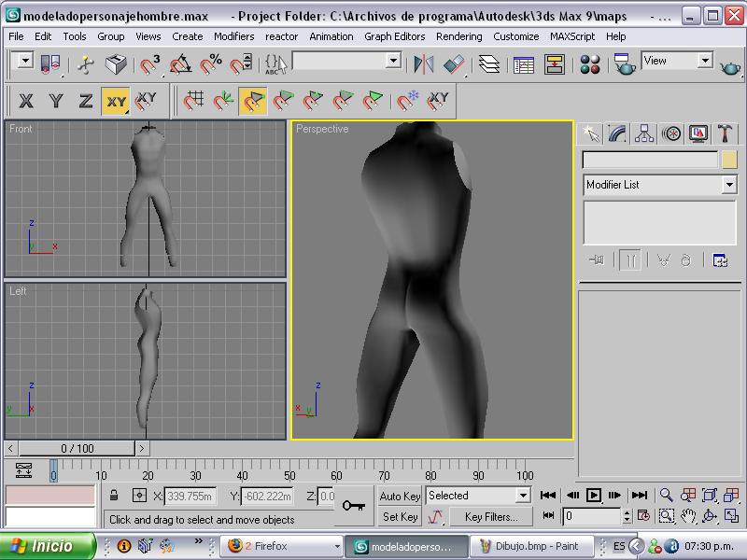Click the object name input field

(650, 160)
